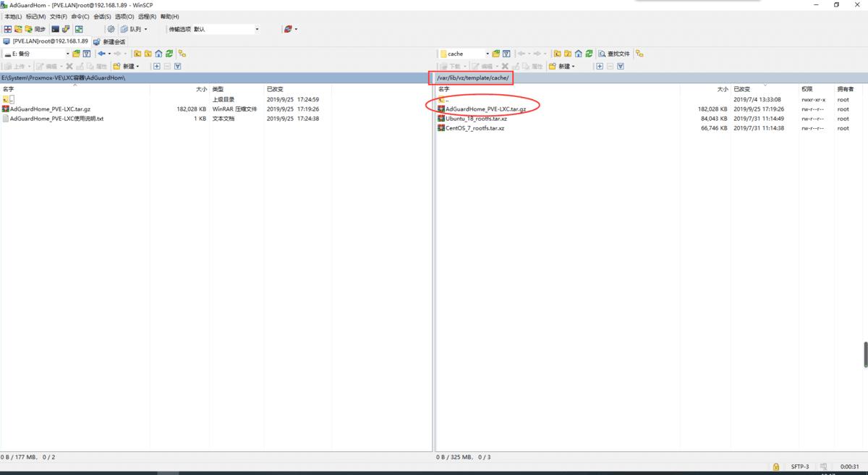Go to parent directory in remote panel

pyautogui.click(x=557, y=54)
